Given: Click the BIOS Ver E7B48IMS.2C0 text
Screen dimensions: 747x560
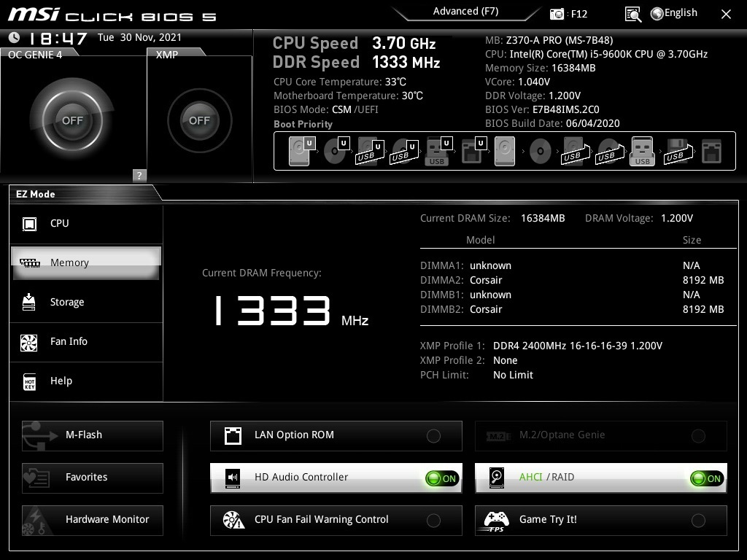Looking at the screenshot, I should click(542, 109).
